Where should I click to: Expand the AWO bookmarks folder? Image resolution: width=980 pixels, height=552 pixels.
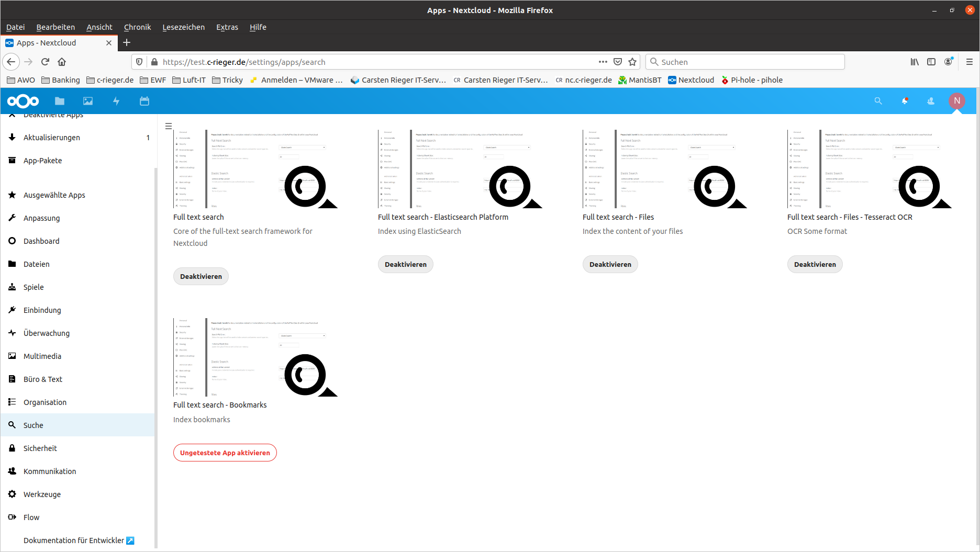pyautogui.click(x=21, y=80)
